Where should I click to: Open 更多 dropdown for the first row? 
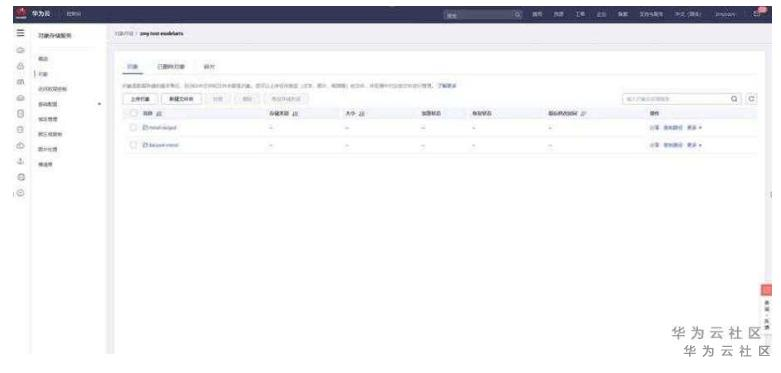(x=694, y=128)
